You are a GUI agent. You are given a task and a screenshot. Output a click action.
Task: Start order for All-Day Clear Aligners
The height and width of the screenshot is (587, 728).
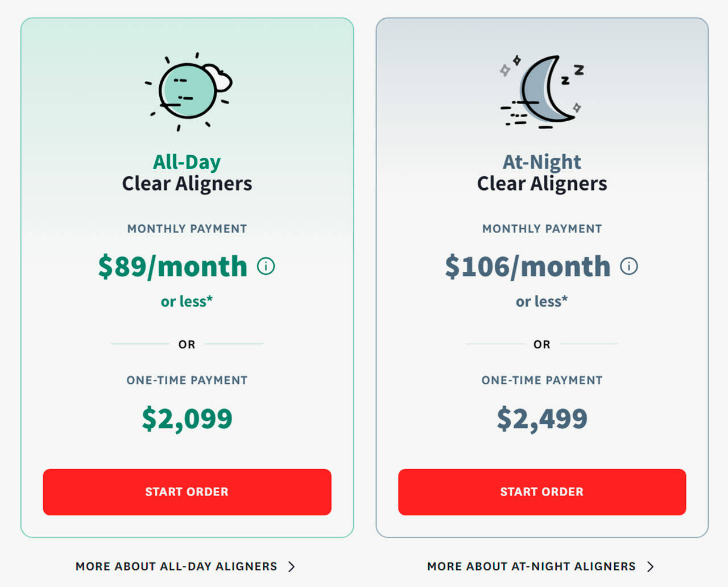187,492
